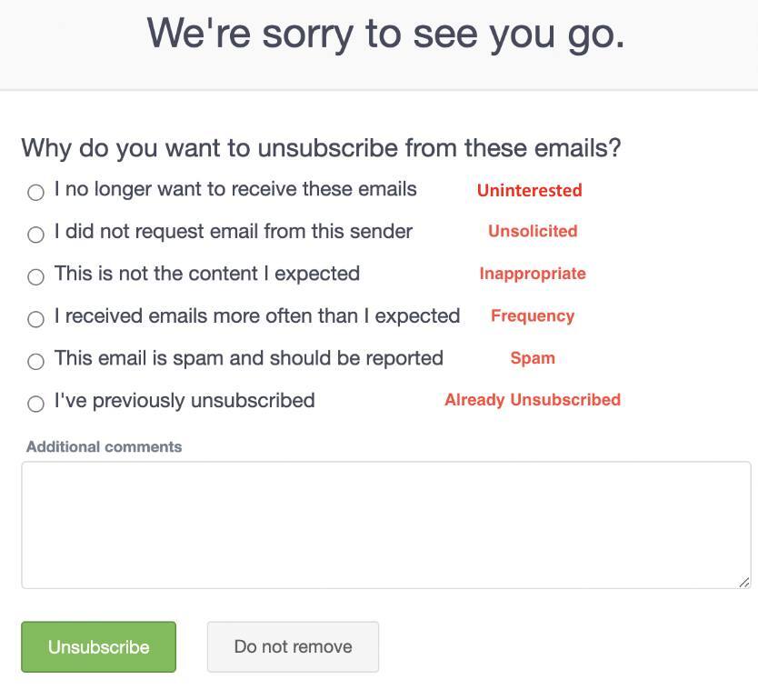The height and width of the screenshot is (700, 758).
Task: Click the red "Spam" label
Action: (533, 358)
